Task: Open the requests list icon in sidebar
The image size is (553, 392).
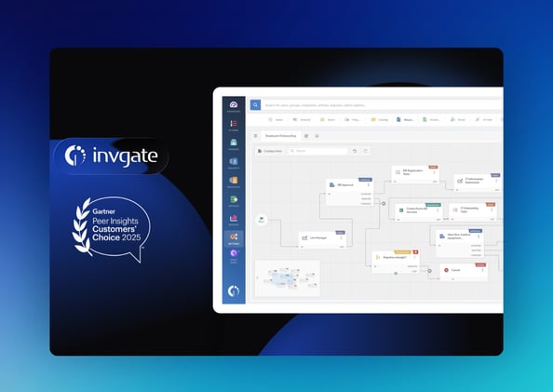Action: click(x=234, y=124)
